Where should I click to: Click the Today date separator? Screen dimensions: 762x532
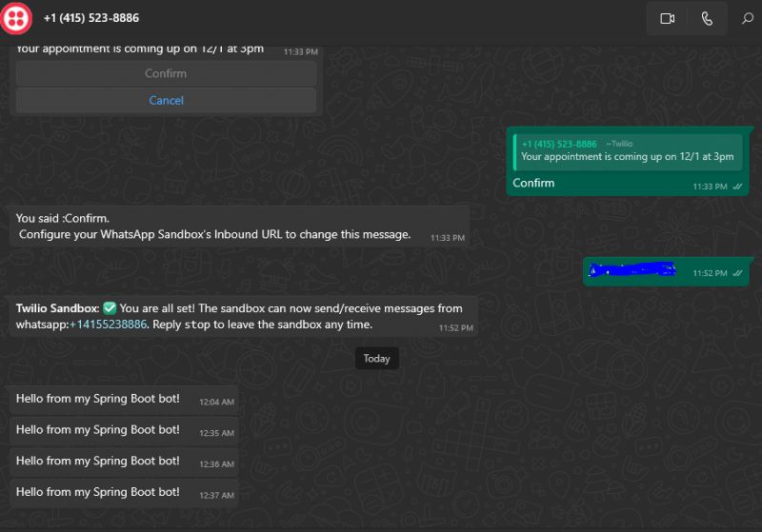tap(377, 359)
